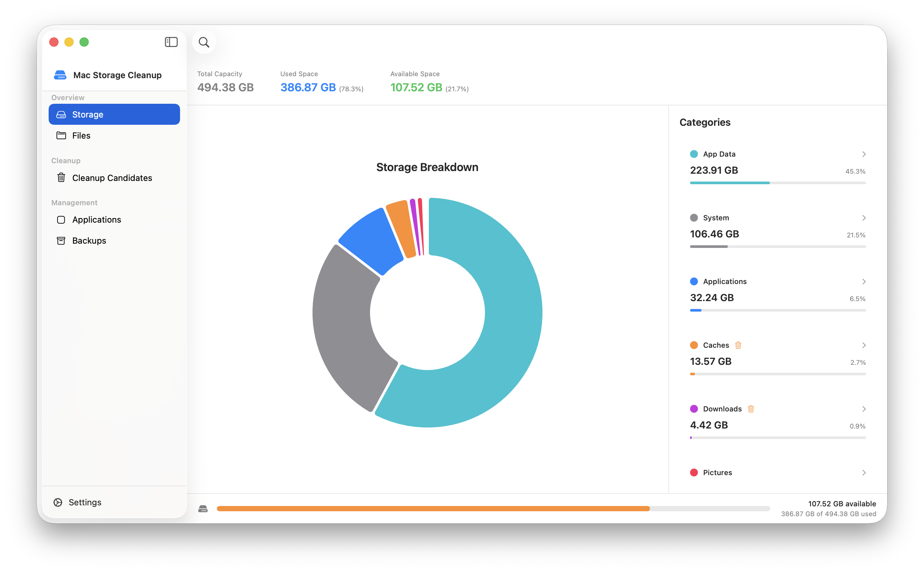Click the Applications square icon in sidebar

[x=61, y=220]
